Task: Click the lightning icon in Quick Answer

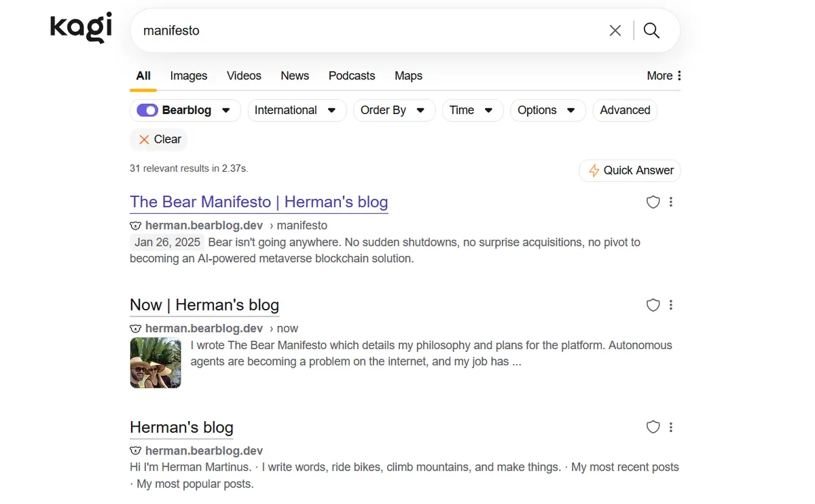Action: (594, 170)
